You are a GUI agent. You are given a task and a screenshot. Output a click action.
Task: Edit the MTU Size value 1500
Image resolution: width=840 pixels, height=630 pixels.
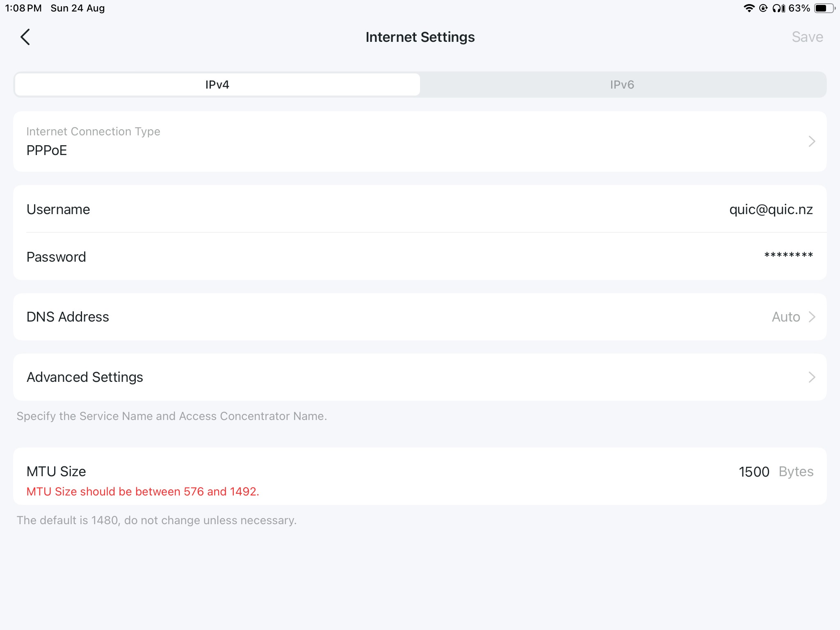pyautogui.click(x=754, y=472)
